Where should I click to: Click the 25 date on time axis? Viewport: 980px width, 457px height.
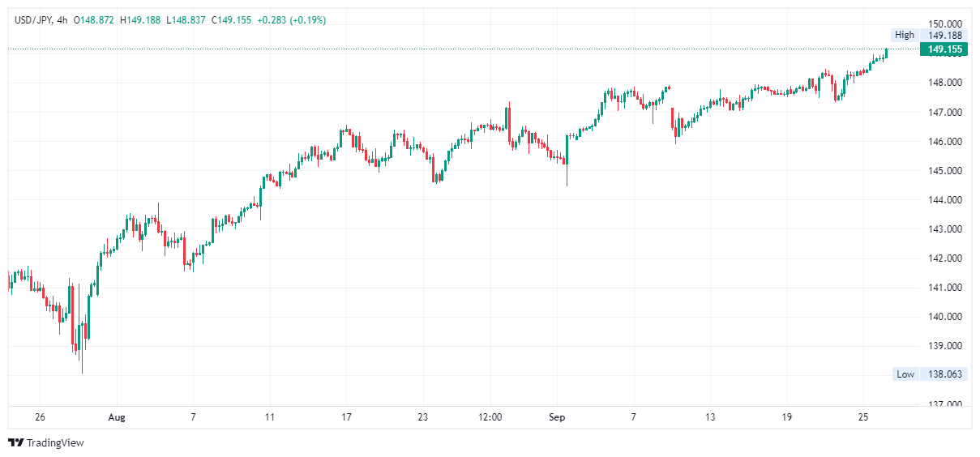pos(863,417)
